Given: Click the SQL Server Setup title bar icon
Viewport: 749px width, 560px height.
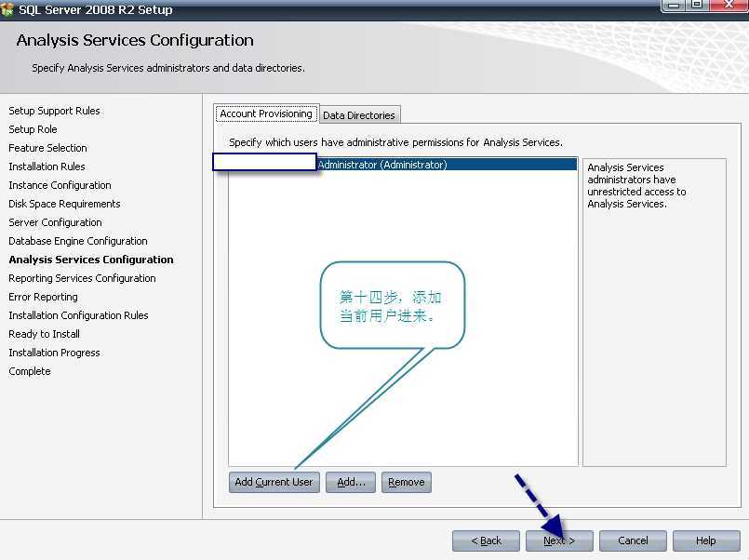Looking at the screenshot, I should (7, 8).
